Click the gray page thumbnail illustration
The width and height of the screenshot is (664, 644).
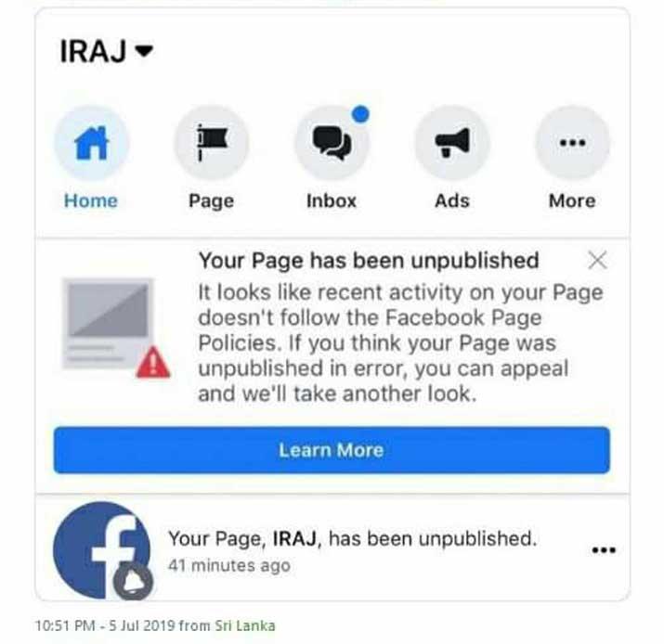coord(108,323)
